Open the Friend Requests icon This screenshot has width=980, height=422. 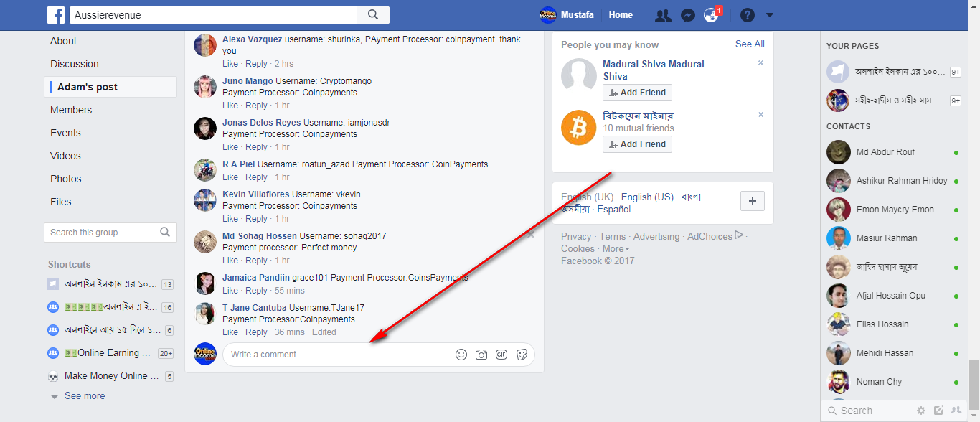(664, 15)
